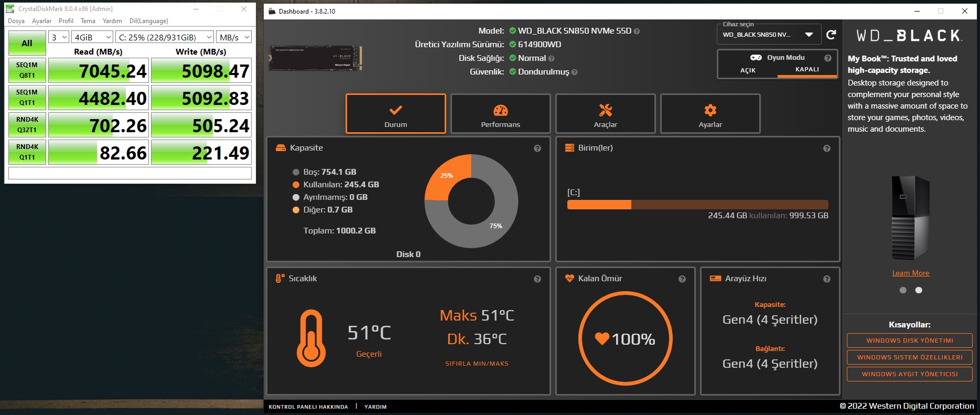Open the 4GiB test size dropdown
980x415 pixels.
(x=92, y=37)
